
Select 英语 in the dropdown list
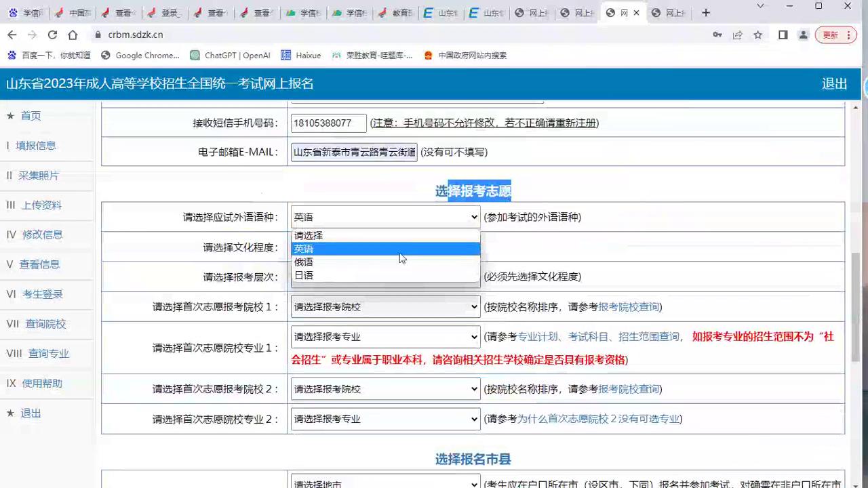(x=385, y=249)
